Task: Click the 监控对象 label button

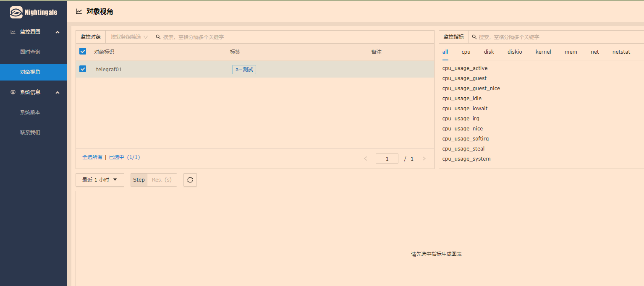Action: pyautogui.click(x=91, y=37)
